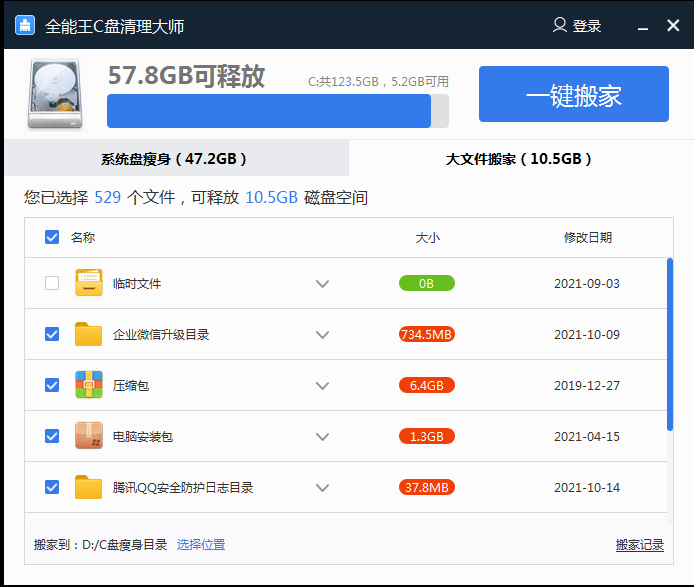Expand the 临时文件 row chevron

[x=322, y=283]
